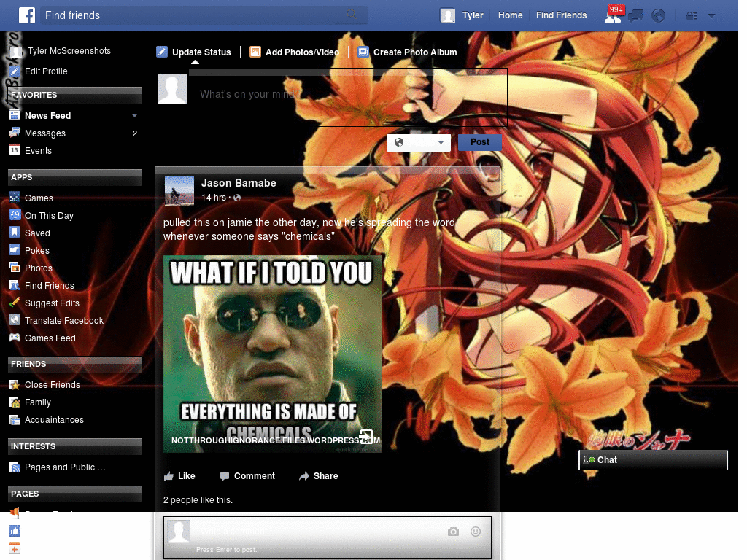This screenshot has height=560, width=747.
Task: Click the Games Feed controller icon
Action: coord(15,338)
